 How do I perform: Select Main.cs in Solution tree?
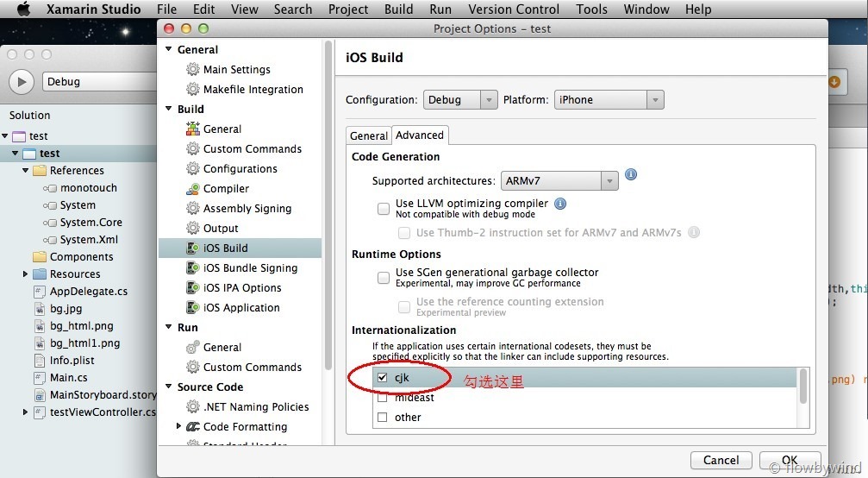click(x=69, y=378)
